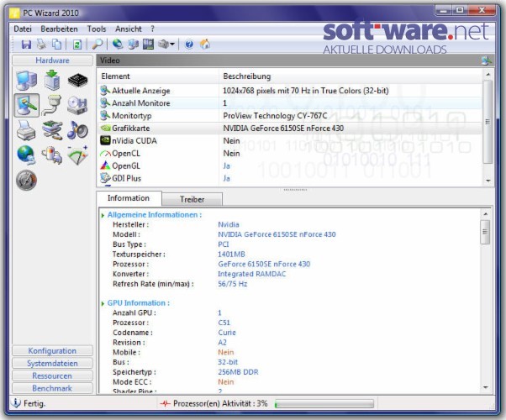Select the GDI Plus row
The image size is (506, 420).
pyautogui.click(x=289, y=178)
